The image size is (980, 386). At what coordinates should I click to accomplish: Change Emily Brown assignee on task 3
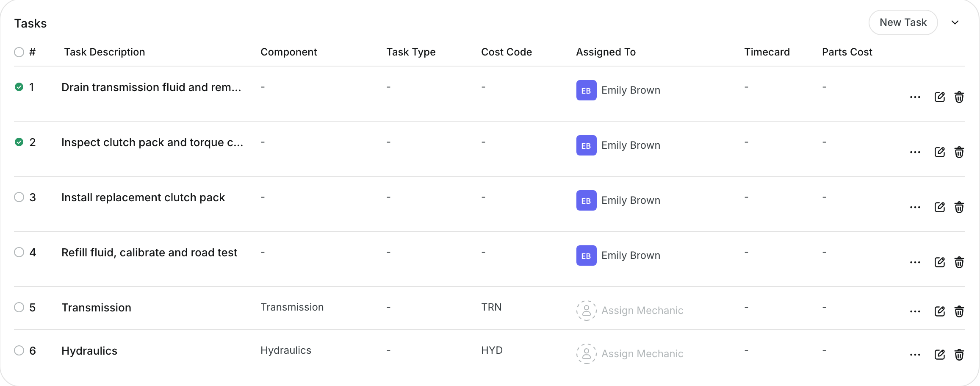click(618, 200)
